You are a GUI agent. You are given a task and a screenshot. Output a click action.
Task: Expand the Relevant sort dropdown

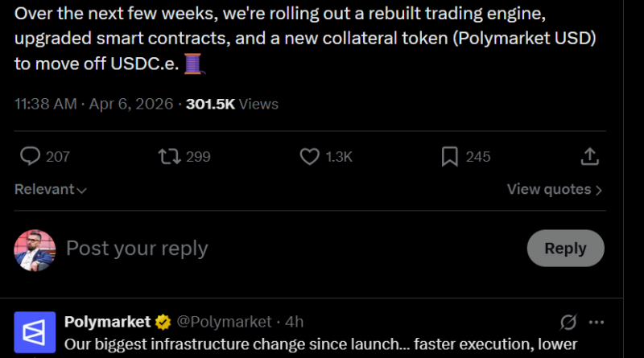point(51,190)
